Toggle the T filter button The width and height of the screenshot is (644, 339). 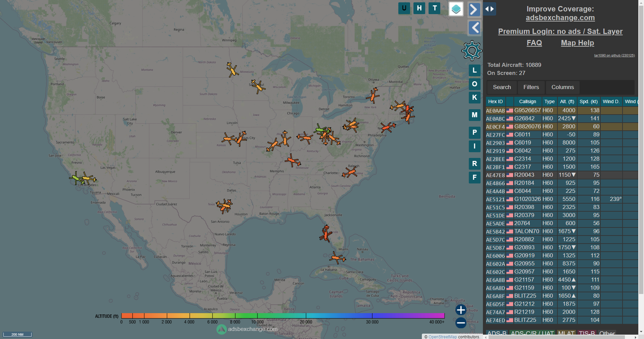tap(435, 8)
